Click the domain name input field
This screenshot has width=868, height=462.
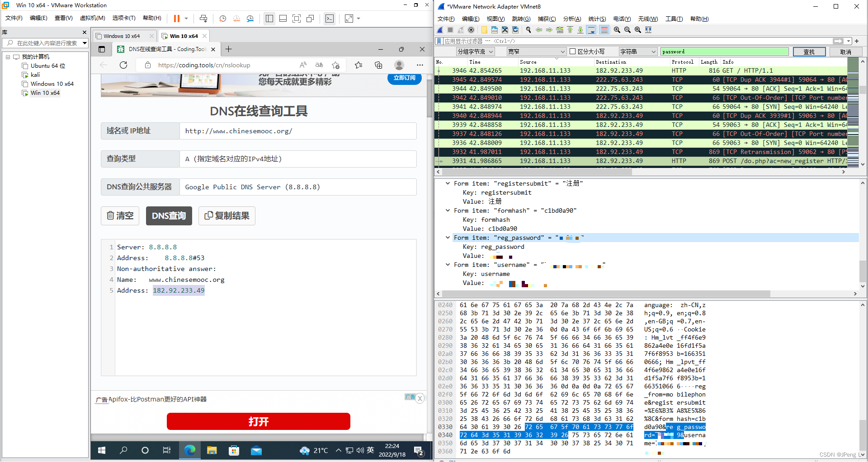coord(298,131)
